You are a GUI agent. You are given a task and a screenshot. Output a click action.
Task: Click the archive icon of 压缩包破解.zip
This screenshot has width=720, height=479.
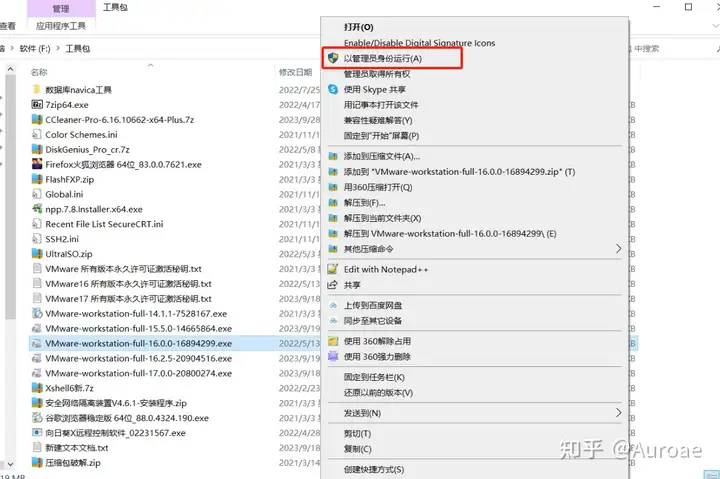pos(37,462)
